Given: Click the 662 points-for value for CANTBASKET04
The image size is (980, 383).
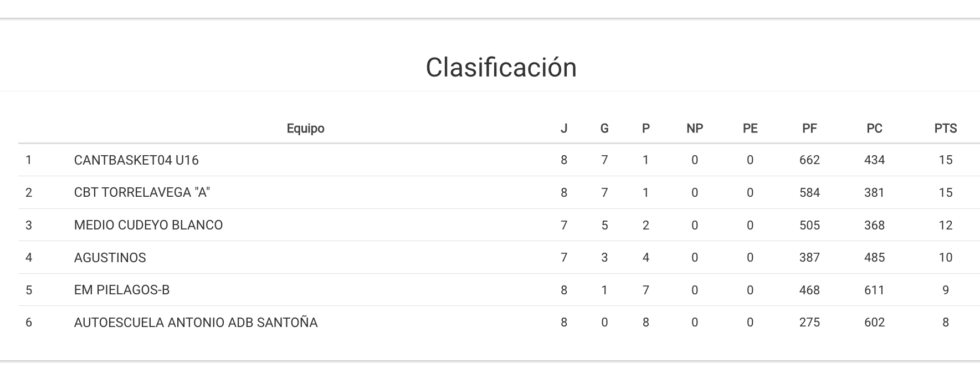Looking at the screenshot, I should 809,160.
